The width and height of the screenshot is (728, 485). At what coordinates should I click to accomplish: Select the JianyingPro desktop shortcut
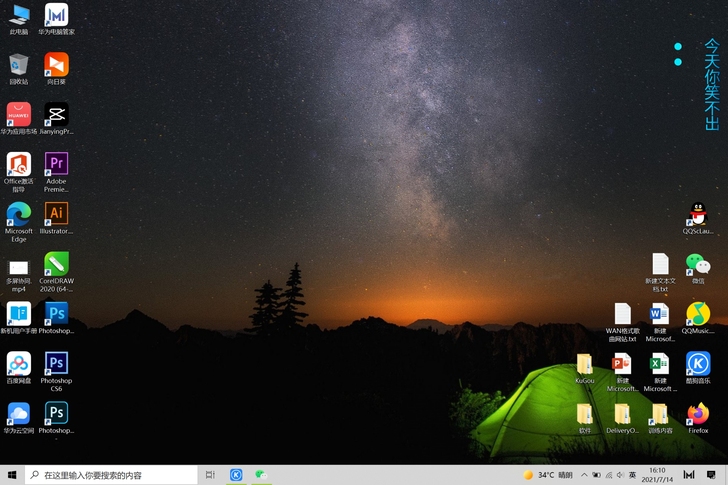(56, 115)
